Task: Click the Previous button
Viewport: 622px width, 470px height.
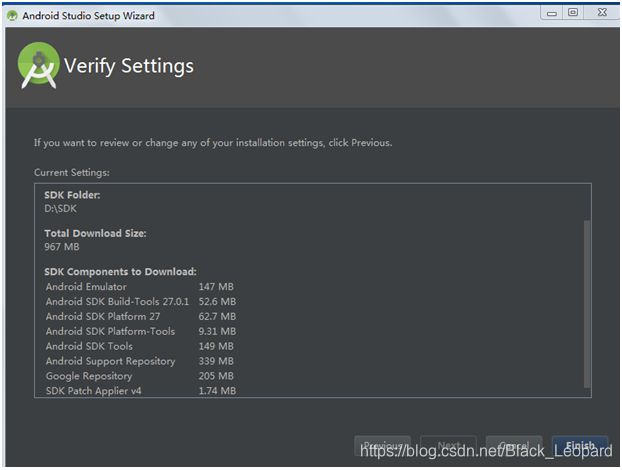Action: pyautogui.click(x=382, y=446)
